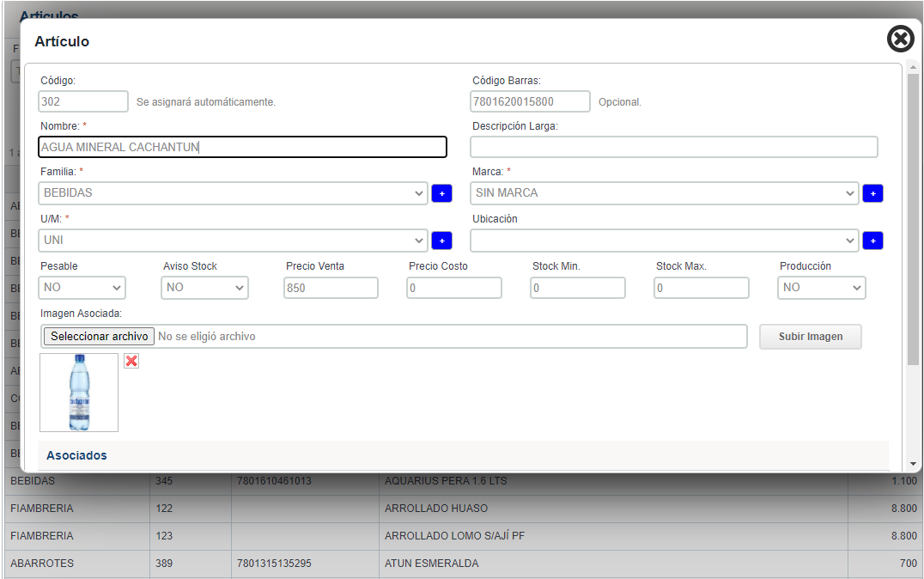Image resolution: width=924 pixels, height=579 pixels.
Task: Add new Ubicación using plus button
Action: (x=872, y=241)
